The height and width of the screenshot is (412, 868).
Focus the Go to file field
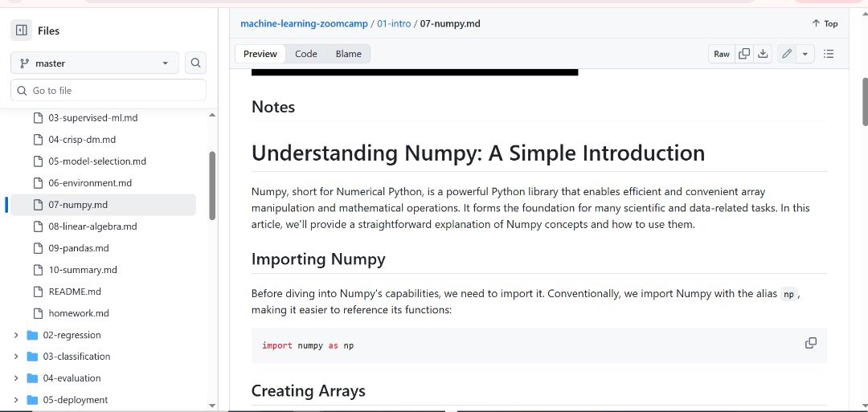point(108,90)
